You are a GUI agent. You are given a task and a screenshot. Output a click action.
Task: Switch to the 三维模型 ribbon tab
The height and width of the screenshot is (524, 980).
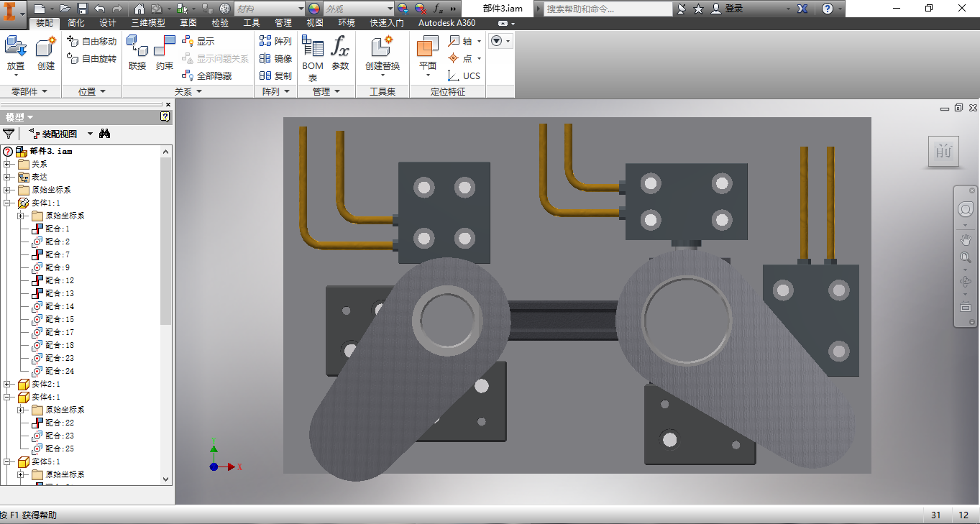(148, 23)
